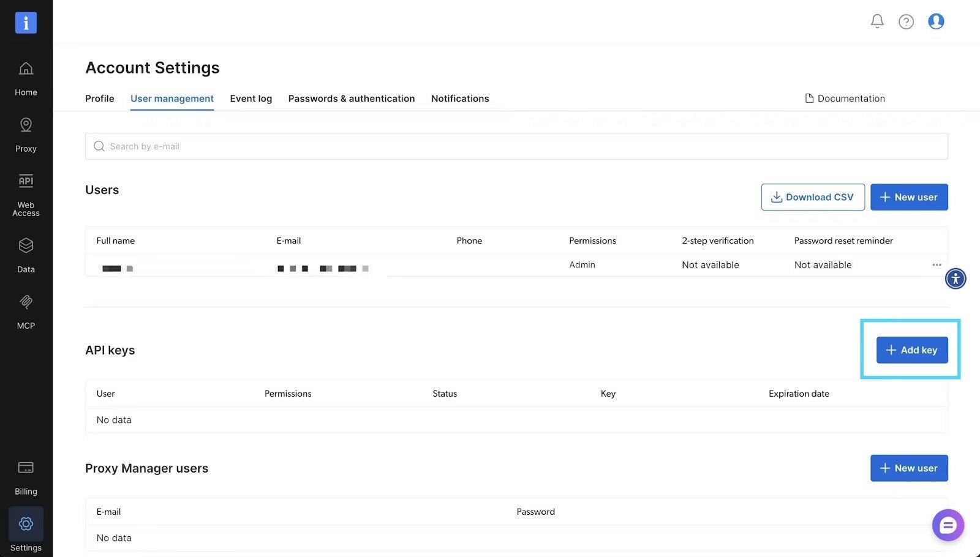Click the Add key button

[912, 350]
